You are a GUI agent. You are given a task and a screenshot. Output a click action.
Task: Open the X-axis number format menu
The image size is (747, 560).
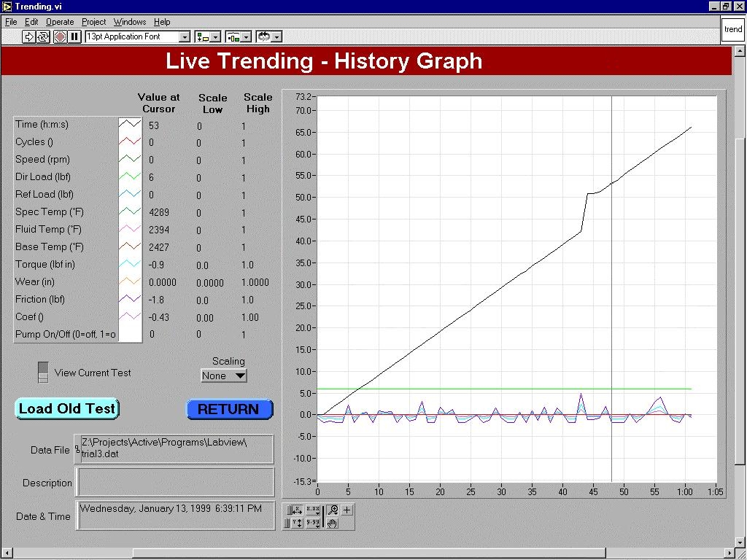(x=313, y=510)
